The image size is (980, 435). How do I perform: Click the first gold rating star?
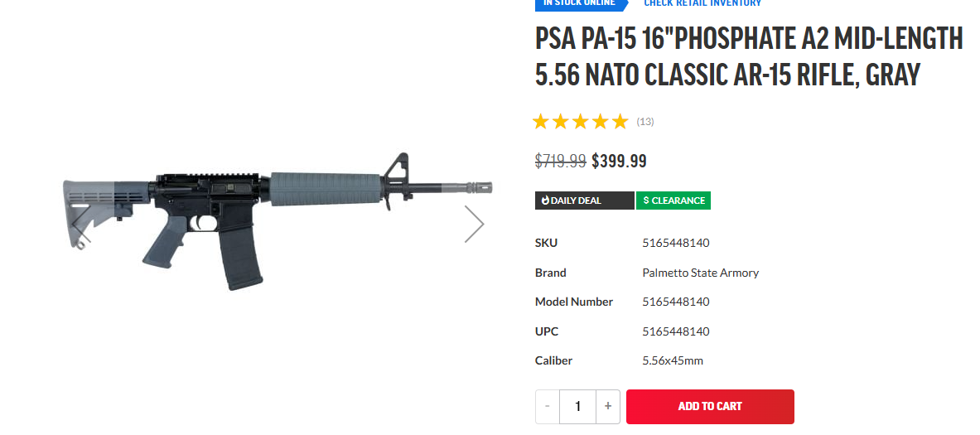coord(541,122)
